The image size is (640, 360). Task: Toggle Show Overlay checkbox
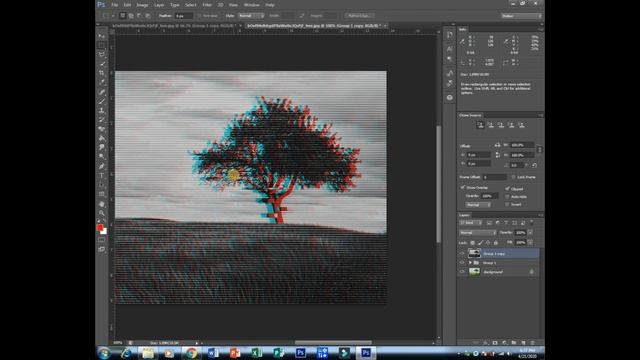click(463, 187)
